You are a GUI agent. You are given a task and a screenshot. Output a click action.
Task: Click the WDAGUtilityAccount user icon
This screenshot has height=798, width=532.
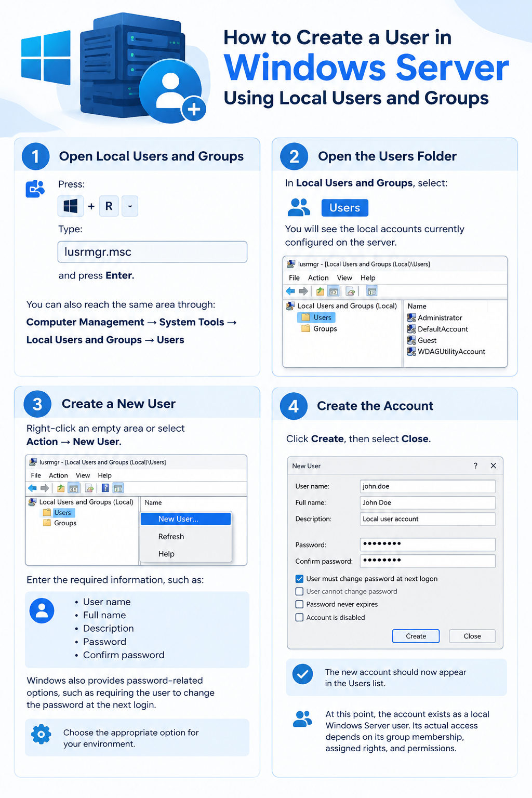(x=411, y=352)
